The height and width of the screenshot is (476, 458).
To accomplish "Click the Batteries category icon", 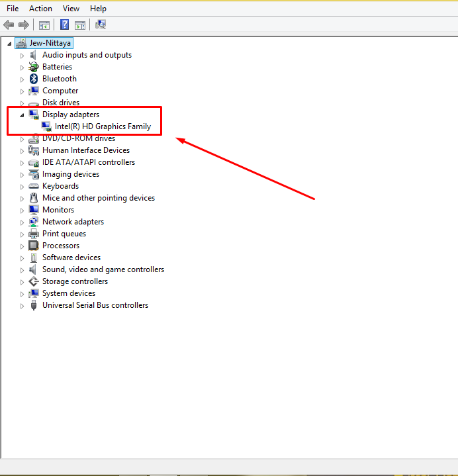I will pos(33,67).
